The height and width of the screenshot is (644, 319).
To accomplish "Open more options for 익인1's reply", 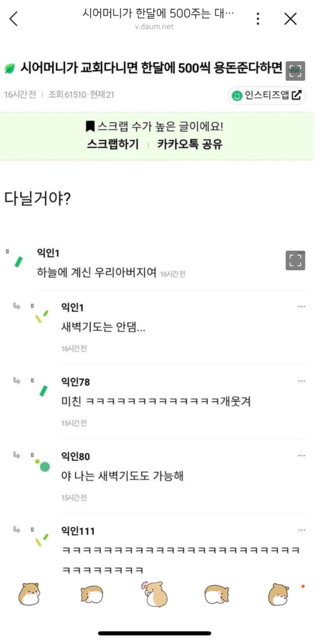I will click(x=302, y=306).
